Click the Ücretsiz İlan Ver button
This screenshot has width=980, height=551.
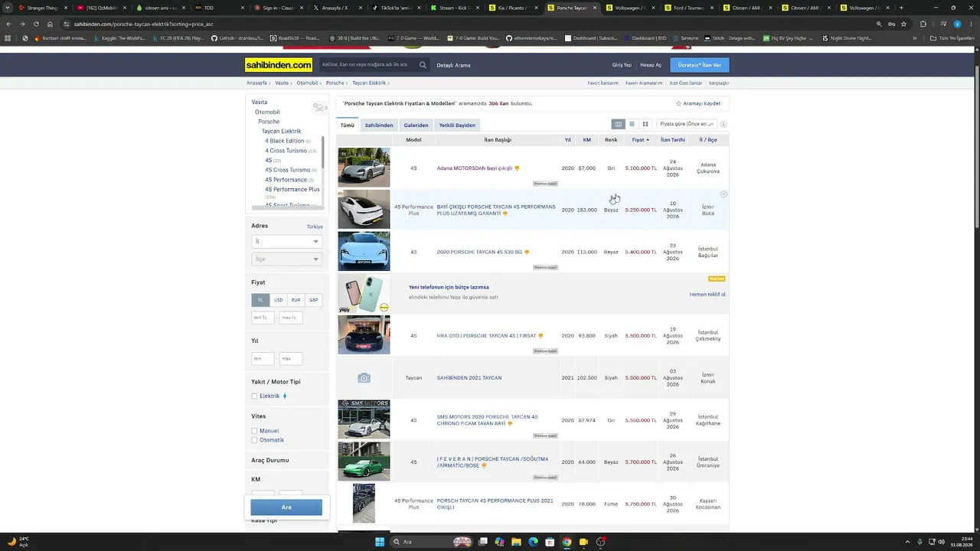coord(700,65)
